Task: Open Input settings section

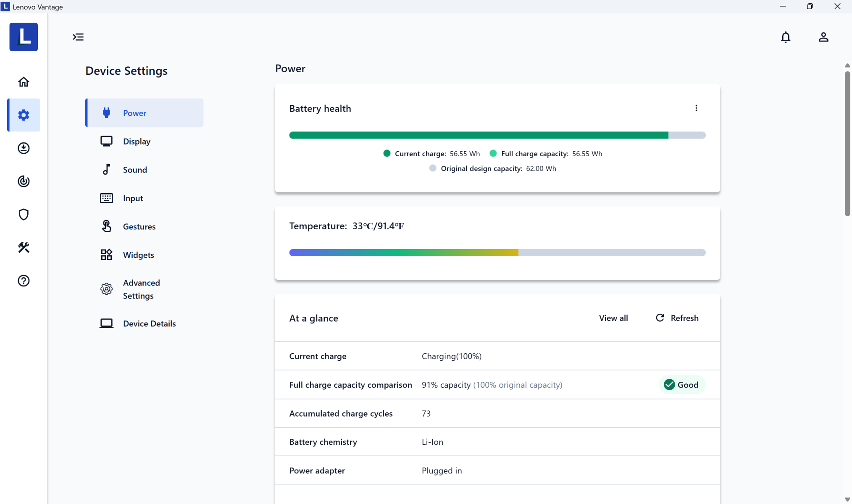Action: (133, 198)
